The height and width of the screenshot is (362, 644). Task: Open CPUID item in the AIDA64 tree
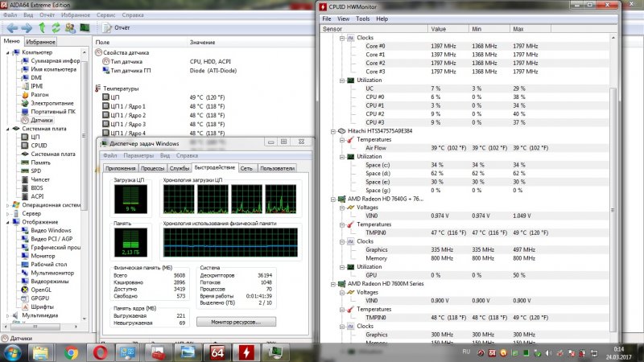tap(39, 146)
